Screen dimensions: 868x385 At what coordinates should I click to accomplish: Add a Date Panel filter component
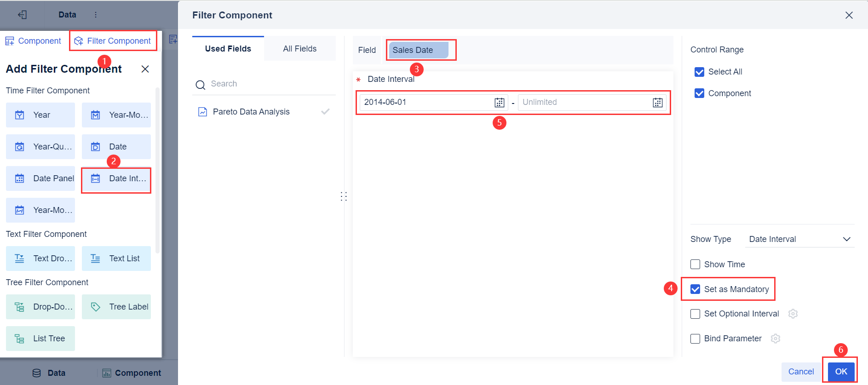[40, 178]
